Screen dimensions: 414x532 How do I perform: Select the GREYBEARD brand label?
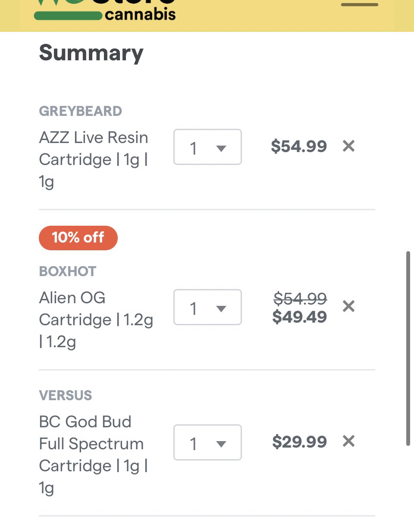pyautogui.click(x=81, y=111)
